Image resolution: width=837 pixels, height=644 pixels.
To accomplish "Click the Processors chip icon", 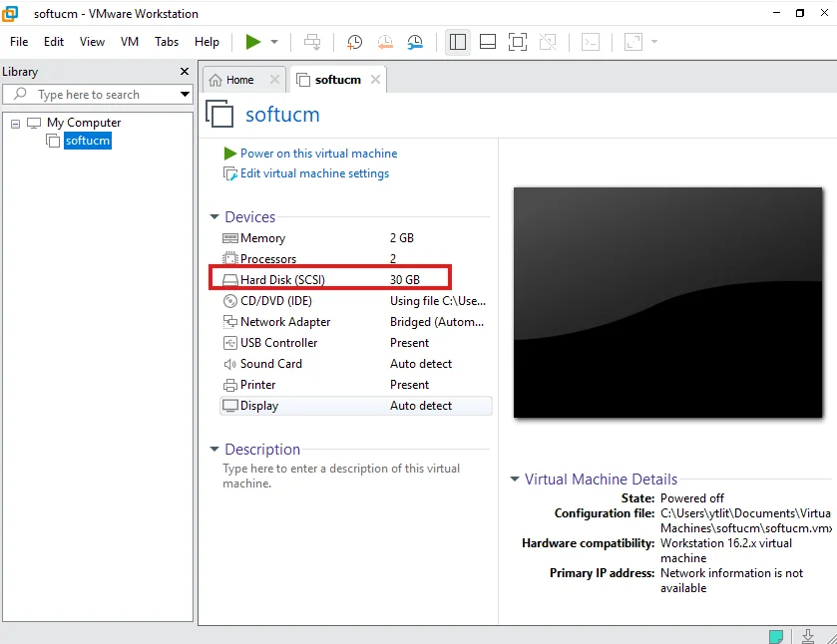I will [230, 259].
